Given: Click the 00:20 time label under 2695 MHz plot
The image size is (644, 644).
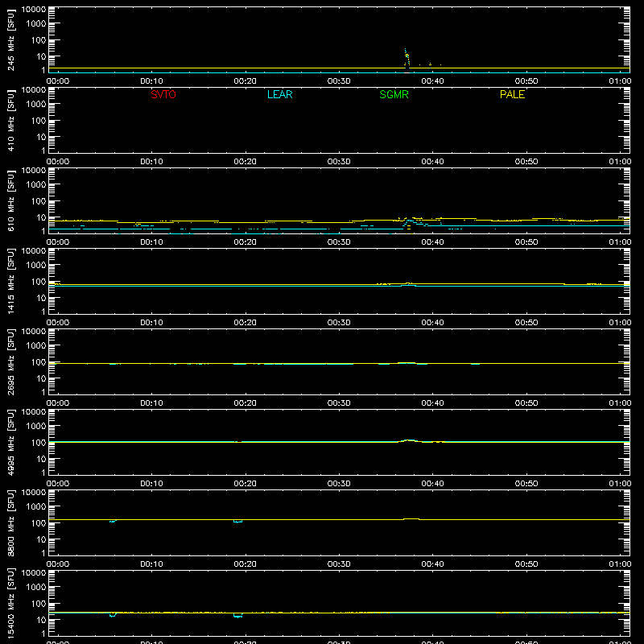Looking at the screenshot, I should (x=246, y=403).
